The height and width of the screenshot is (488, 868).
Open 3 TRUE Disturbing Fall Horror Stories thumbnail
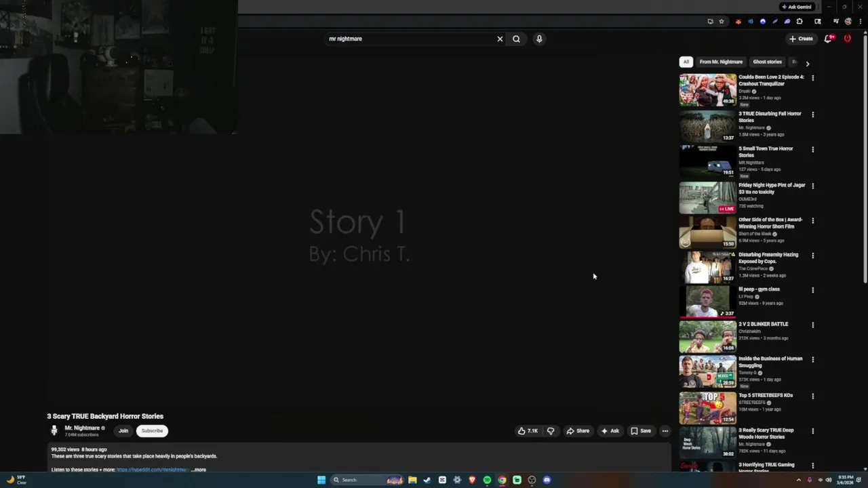click(707, 125)
